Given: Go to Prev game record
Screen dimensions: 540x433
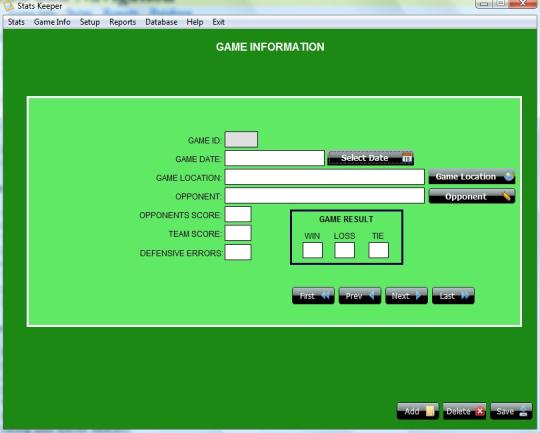Looking at the screenshot, I should point(360,296).
